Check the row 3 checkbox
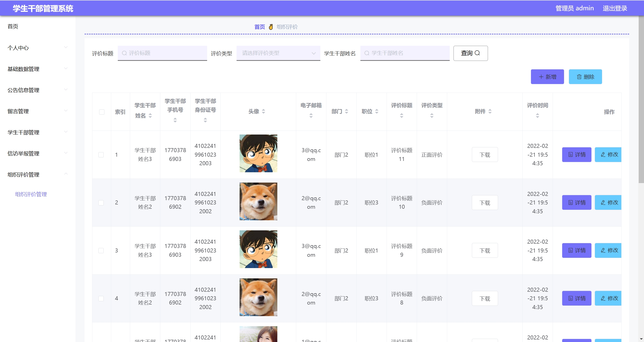Viewport: 644px width, 342px height. coord(101,250)
